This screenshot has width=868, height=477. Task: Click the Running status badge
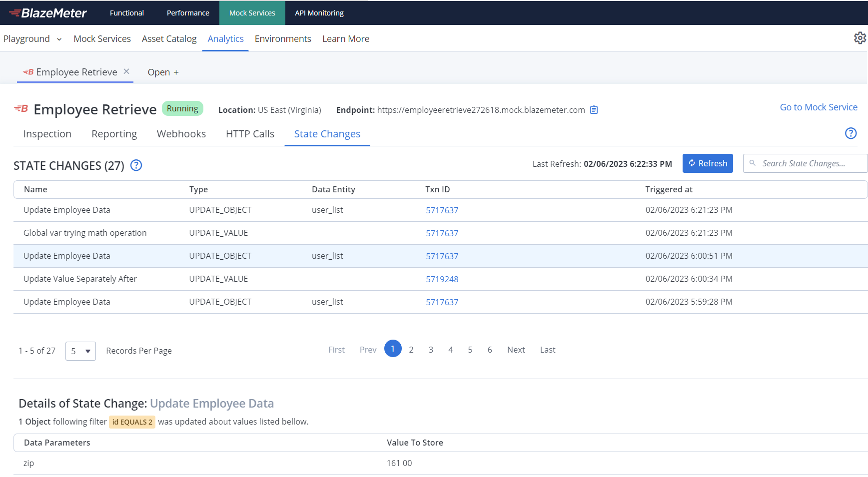coord(182,108)
